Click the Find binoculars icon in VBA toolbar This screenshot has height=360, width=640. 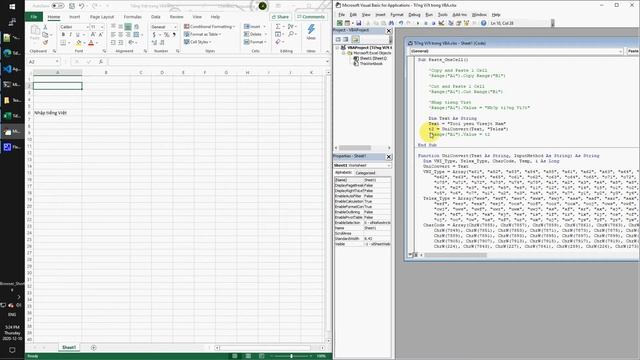click(x=391, y=23)
